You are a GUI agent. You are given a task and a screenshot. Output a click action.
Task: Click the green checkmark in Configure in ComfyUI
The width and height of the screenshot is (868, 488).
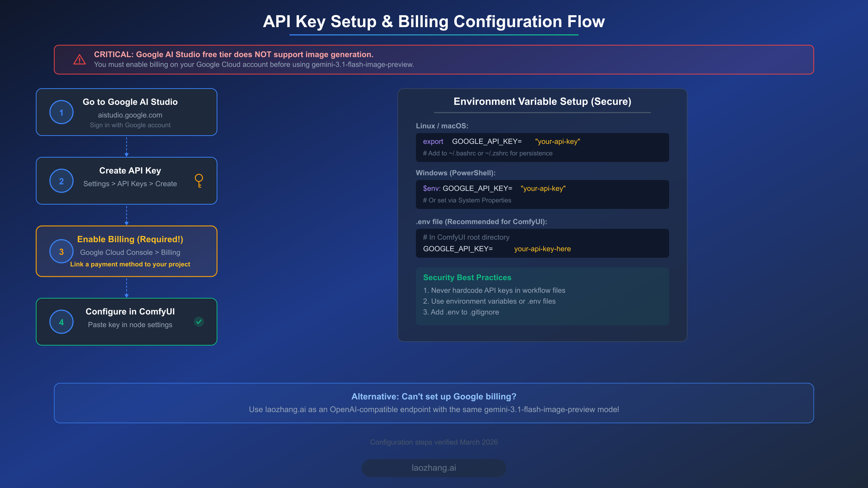(x=199, y=321)
